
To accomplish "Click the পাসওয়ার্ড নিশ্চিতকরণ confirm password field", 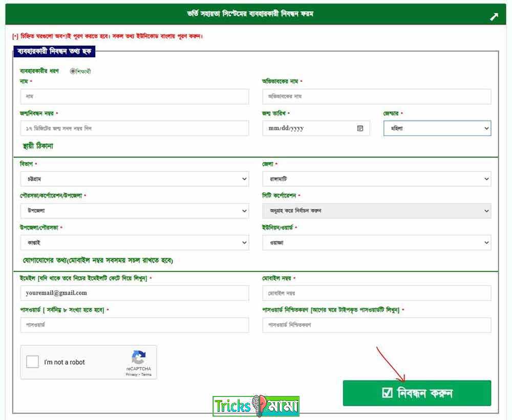I will (x=376, y=325).
